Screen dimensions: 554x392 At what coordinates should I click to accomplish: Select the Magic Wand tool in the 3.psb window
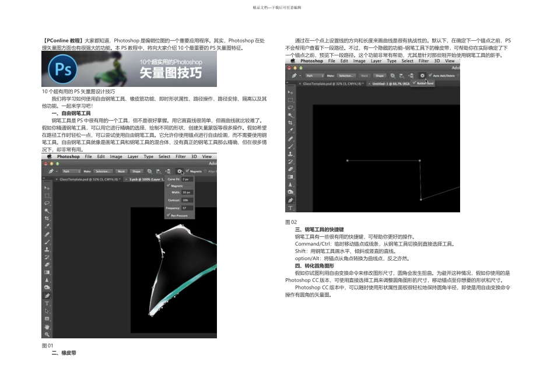click(x=47, y=211)
